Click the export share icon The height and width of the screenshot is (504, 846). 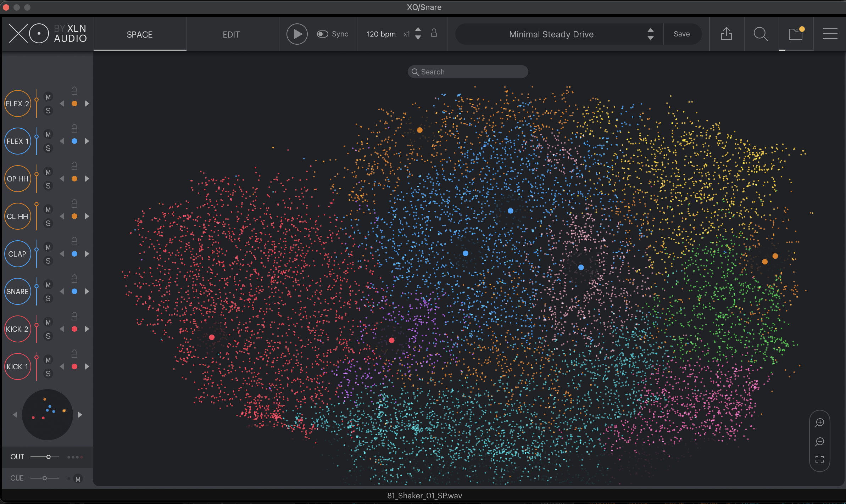pos(726,34)
